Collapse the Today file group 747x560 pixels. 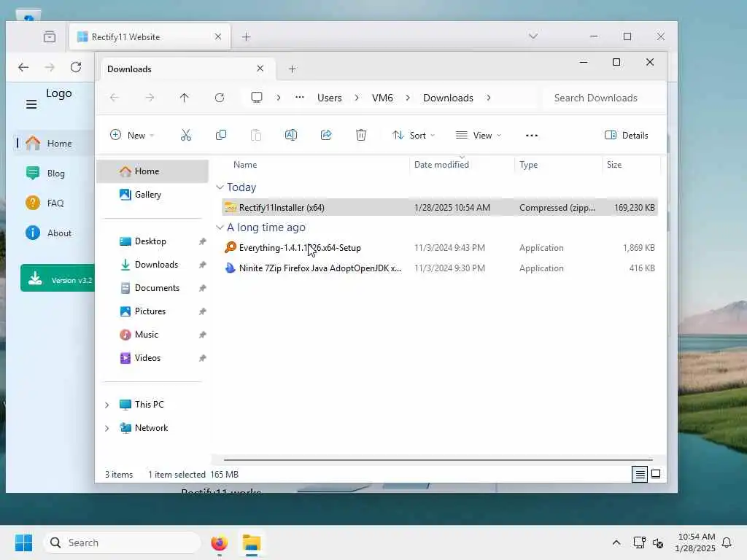pos(220,187)
